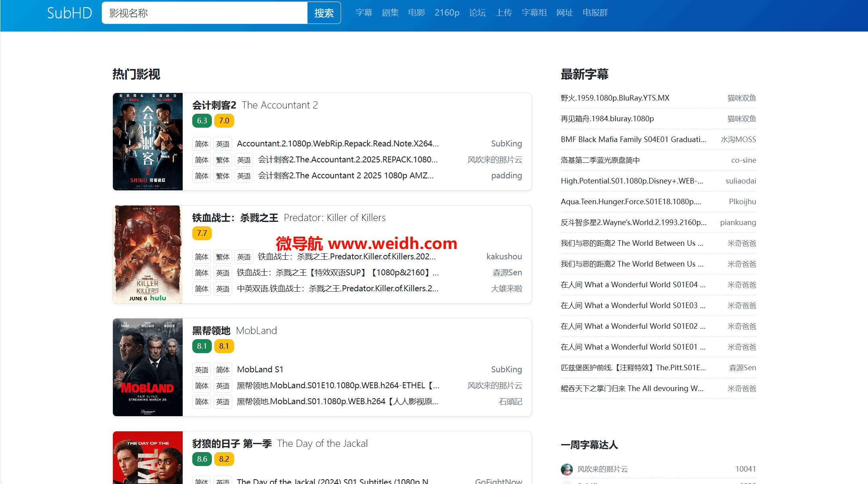This screenshot has width=868, height=484.
Task: Open MobLand S1 subtitle entry
Action: (260, 369)
